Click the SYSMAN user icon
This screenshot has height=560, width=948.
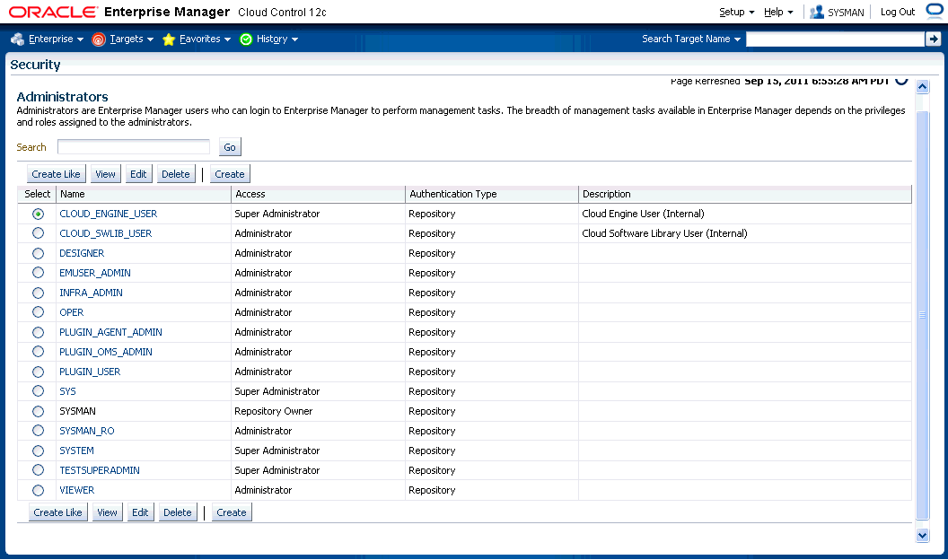(817, 12)
